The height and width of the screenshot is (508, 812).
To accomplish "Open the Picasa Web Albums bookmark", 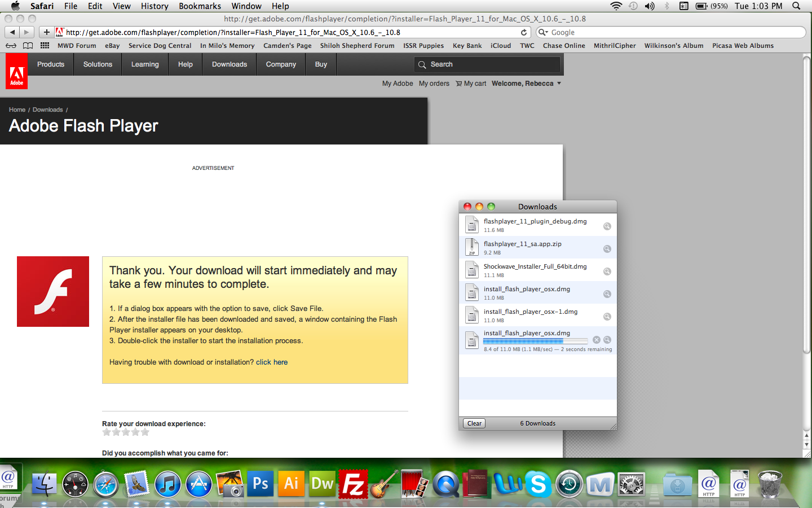I will point(743,46).
